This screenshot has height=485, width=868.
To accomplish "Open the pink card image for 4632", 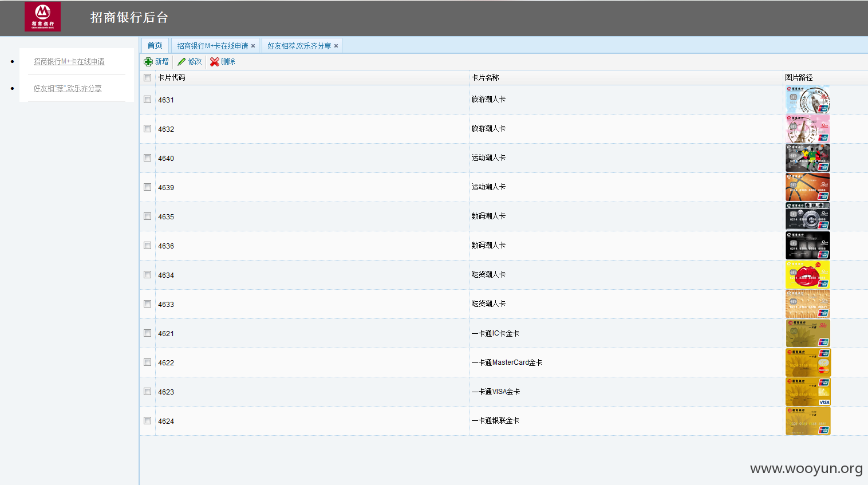I will click(808, 129).
